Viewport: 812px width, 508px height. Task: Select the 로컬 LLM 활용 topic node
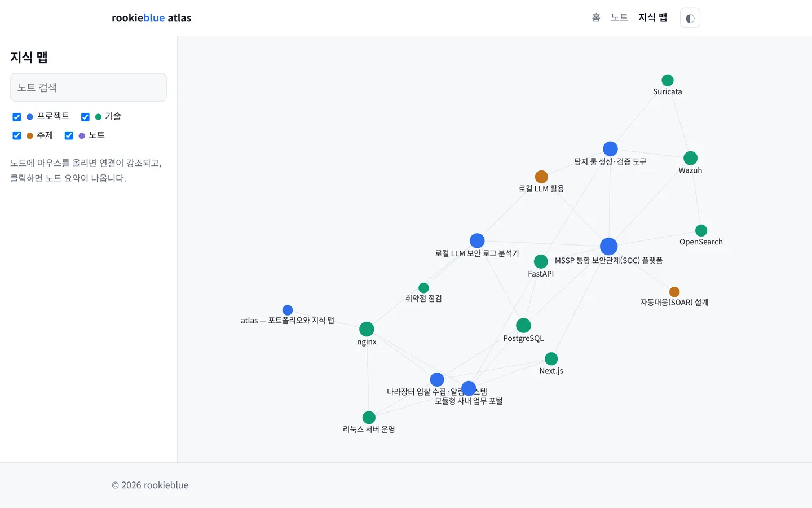[x=541, y=177]
